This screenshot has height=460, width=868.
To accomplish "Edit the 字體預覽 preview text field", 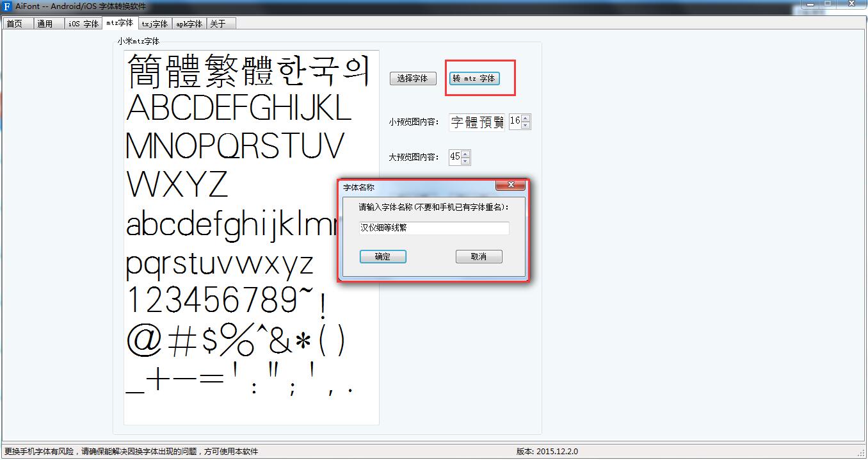I will (x=476, y=121).
